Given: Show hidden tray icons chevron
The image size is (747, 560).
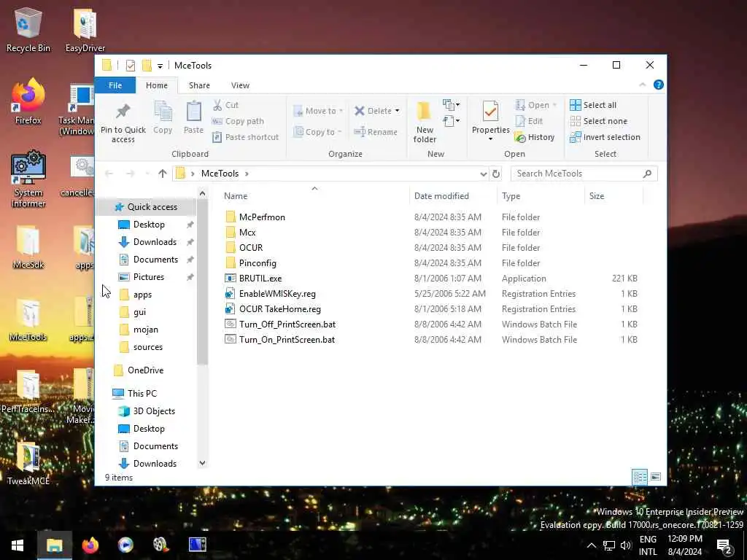Looking at the screenshot, I should point(591,545).
